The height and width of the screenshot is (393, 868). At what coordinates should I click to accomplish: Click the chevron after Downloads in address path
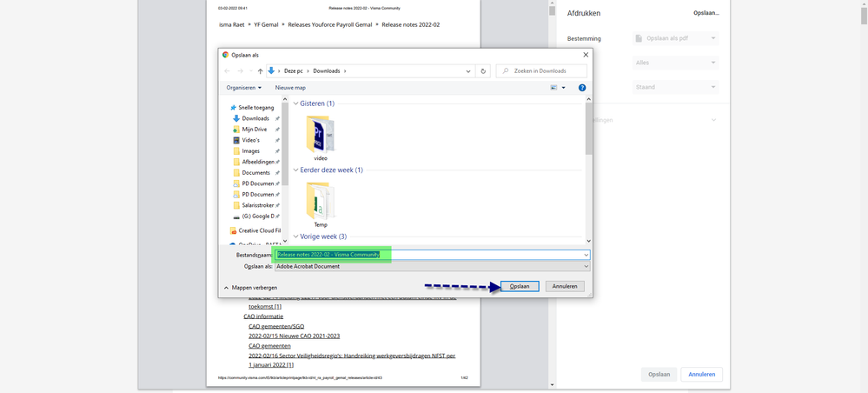[345, 71]
